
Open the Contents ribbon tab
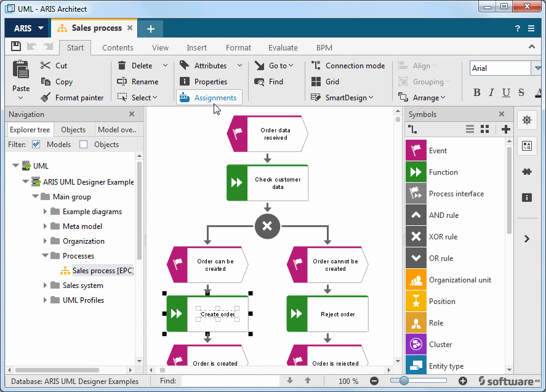(118, 48)
